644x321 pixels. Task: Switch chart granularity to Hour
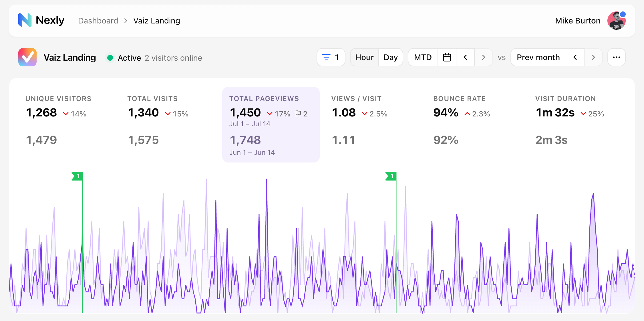[364, 57]
